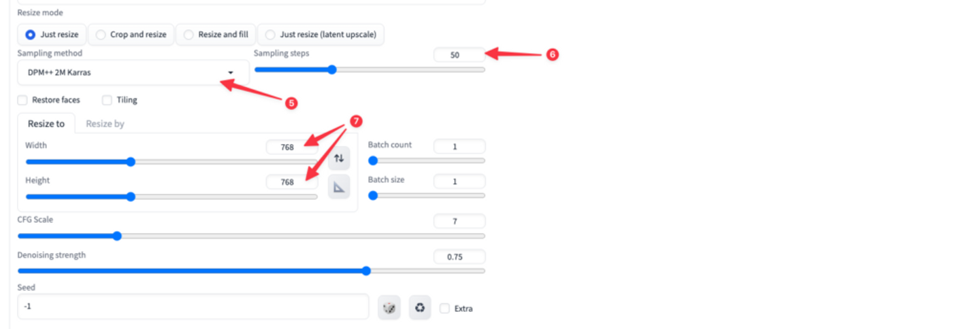The image size is (980, 329).
Task: Select Just resize (latent upscale) mode
Action: coord(271,35)
